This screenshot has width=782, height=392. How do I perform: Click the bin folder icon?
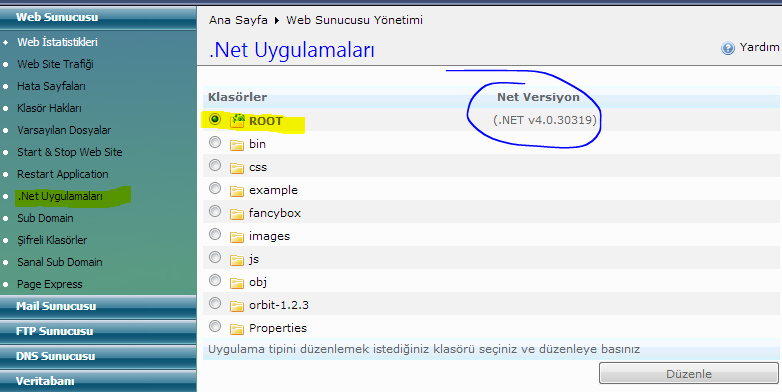[236, 145]
